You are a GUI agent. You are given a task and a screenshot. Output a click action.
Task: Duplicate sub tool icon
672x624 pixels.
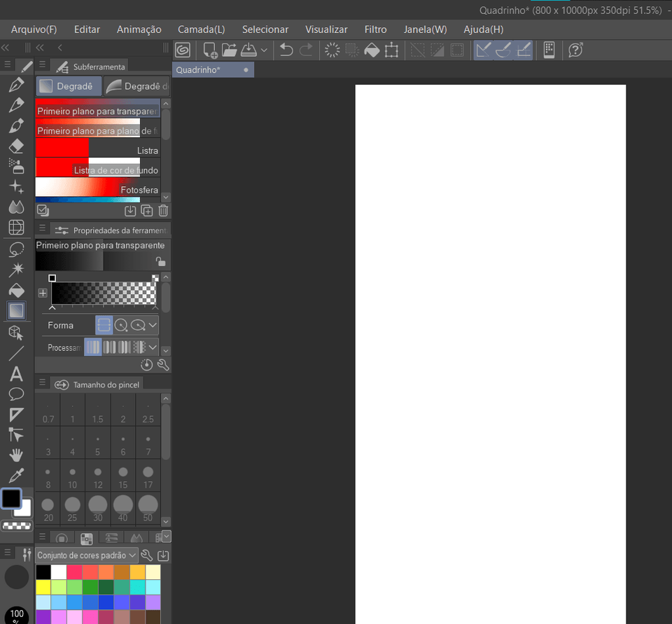[147, 211]
